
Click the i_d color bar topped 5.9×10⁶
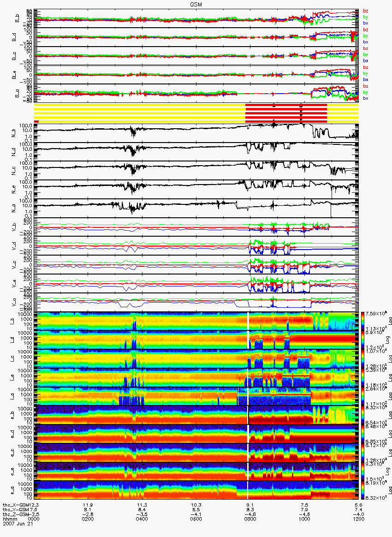(363, 340)
